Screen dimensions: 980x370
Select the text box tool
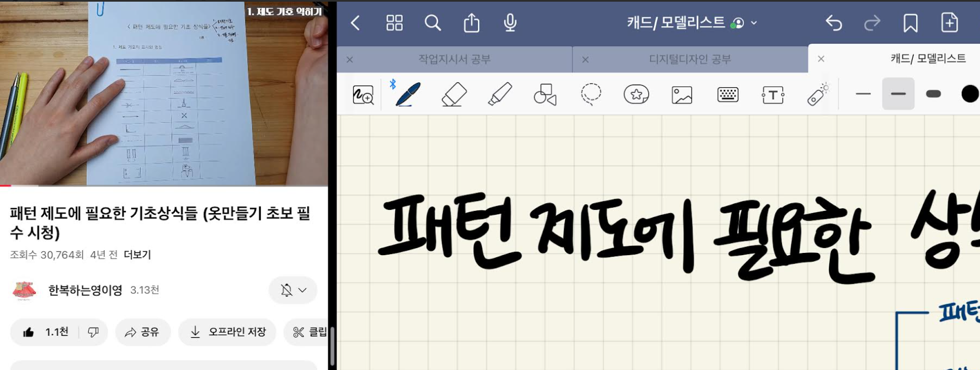coord(773,95)
